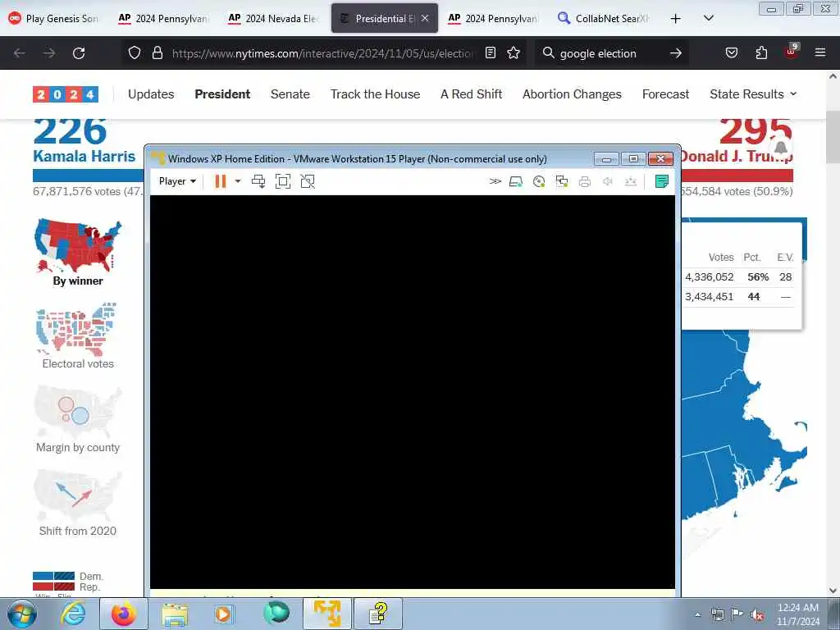Image resolution: width=840 pixels, height=630 pixels.
Task: View site security padlock info
Action: click(157, 53)
